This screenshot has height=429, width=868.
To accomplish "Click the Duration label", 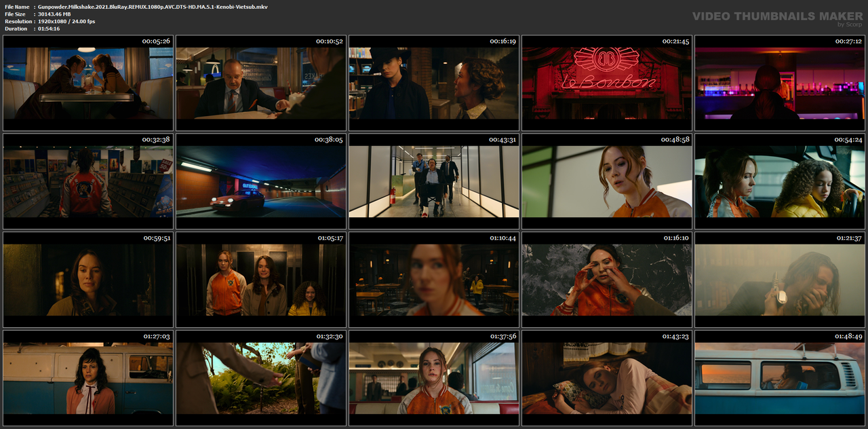I will pyautogui.click(x=16, y=29).
